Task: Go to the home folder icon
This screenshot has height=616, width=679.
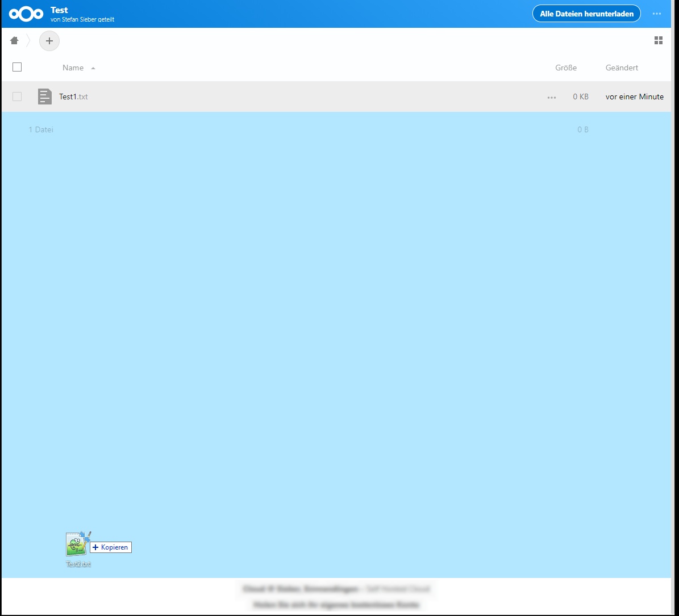Action: pyautogui.click(x=14, y=41)
